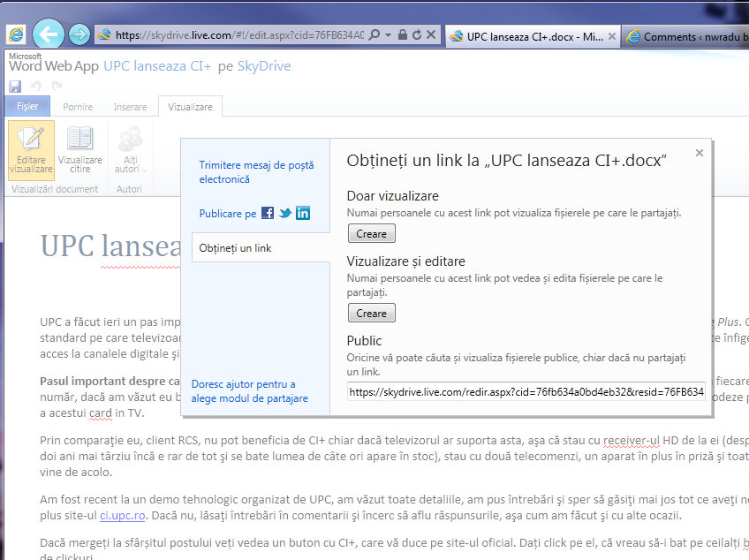This screenshot has height=560, width=749.
Task: Close the UPC lanseaza CI+.docx tab
Action: coord(611,36)
